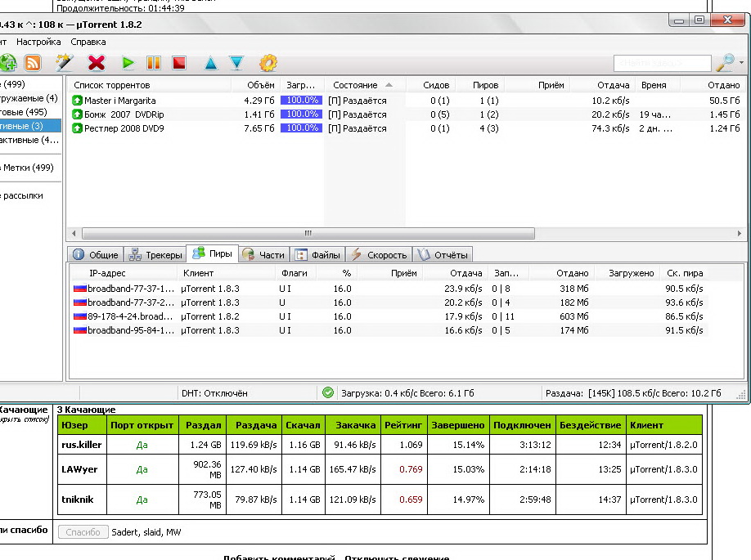Viewport: 751px width, 560px height.
Task: Open Preferences gear icon in toolbar
Action: (x=268, y=63)
